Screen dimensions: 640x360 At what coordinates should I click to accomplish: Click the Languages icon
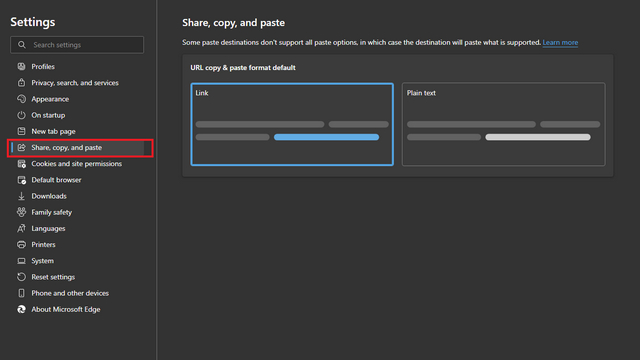pyautogui.click(x=21, y=229)
